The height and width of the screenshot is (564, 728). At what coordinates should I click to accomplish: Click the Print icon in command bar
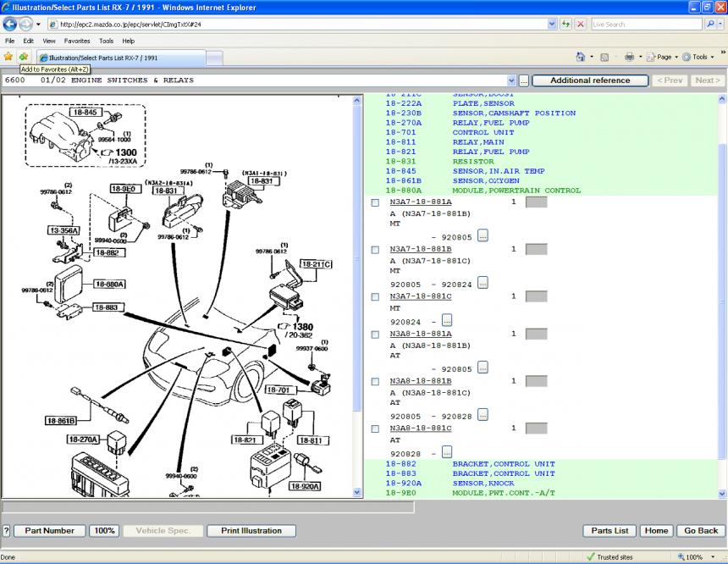point(629,57)
